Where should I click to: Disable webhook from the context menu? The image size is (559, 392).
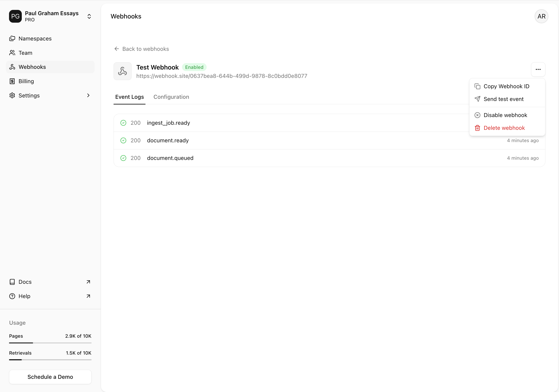pyautogui.click(x=505, y=115)
